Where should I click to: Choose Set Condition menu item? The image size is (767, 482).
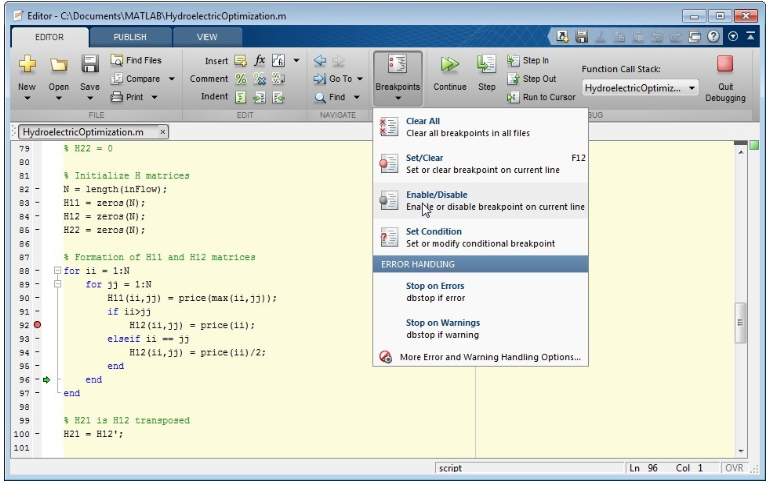(480, 237)
